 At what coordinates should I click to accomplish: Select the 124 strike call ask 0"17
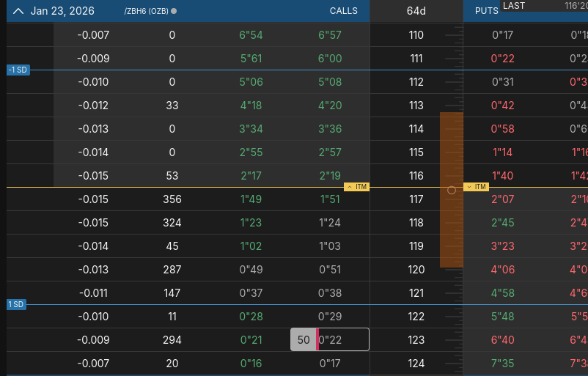[x=330, y=364]
